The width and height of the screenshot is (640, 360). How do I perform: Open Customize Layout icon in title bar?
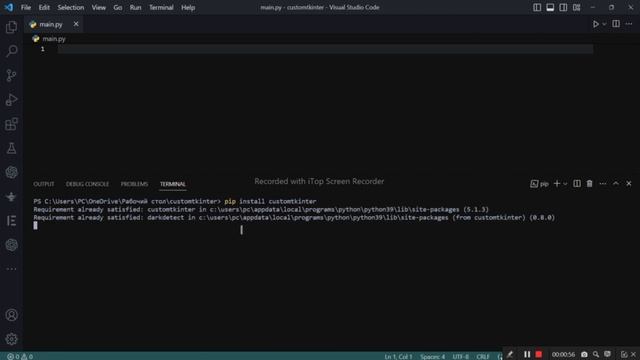pyautogui.click(x=576, y=7)
